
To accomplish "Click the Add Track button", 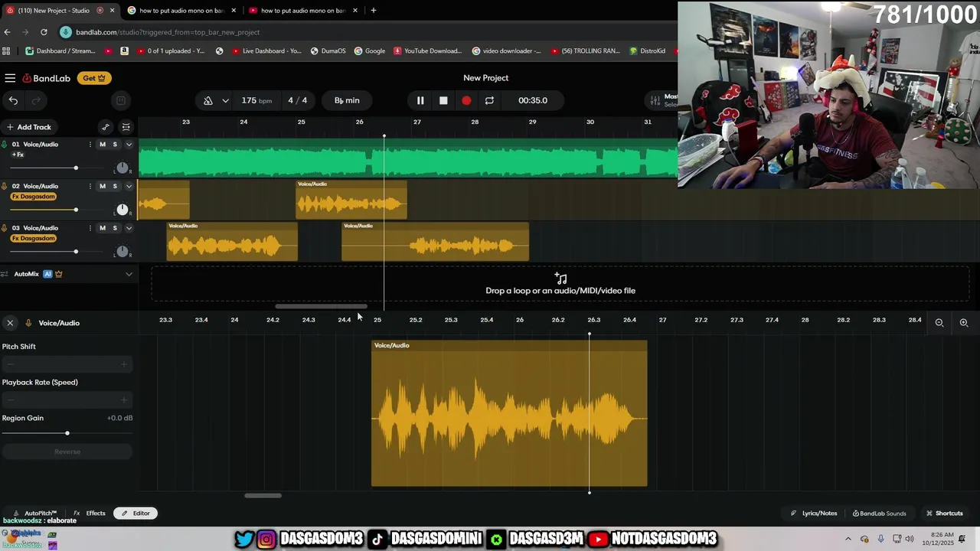I will coord(28,127).
